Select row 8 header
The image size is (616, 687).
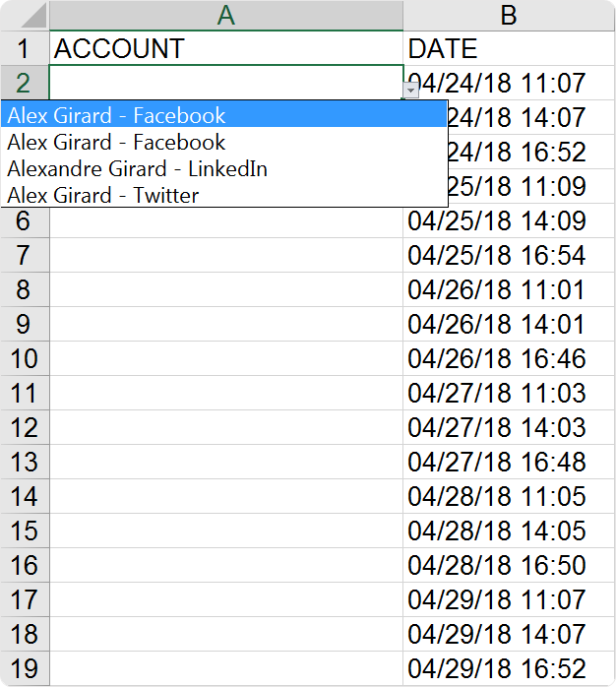pyautogui.click(x=25, y=289)
